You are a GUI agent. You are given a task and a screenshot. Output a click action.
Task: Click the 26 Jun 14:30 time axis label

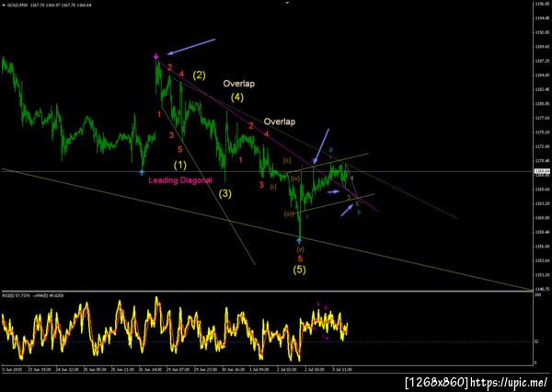point(152,370)
